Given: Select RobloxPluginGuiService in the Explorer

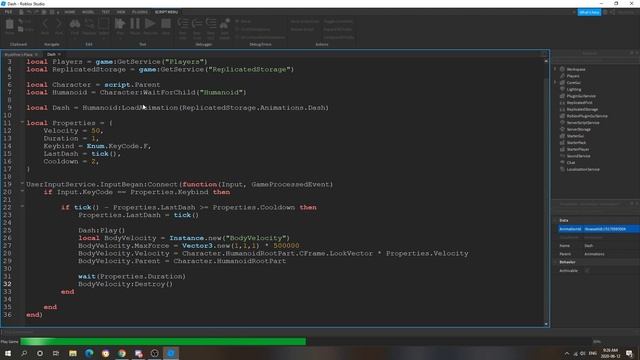Looking at the screenshot, I should (x=587, y=116).
